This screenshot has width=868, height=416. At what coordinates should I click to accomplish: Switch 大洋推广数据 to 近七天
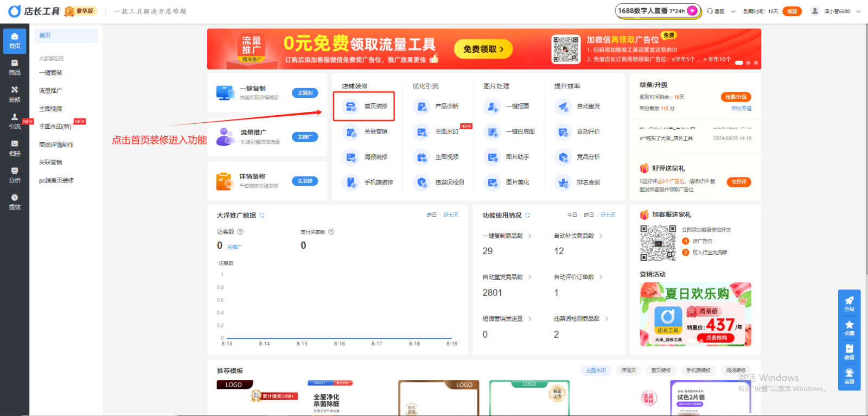tap(451, 215)
